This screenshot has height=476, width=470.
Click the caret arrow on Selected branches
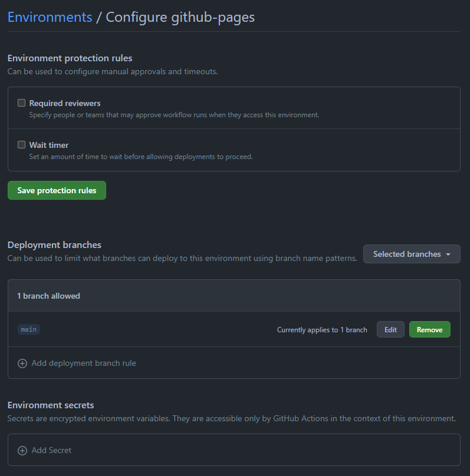click(449, 254)
